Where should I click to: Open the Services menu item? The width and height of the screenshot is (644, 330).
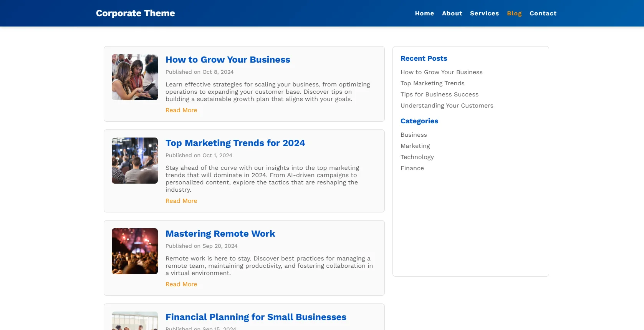[x=484, y=13]
